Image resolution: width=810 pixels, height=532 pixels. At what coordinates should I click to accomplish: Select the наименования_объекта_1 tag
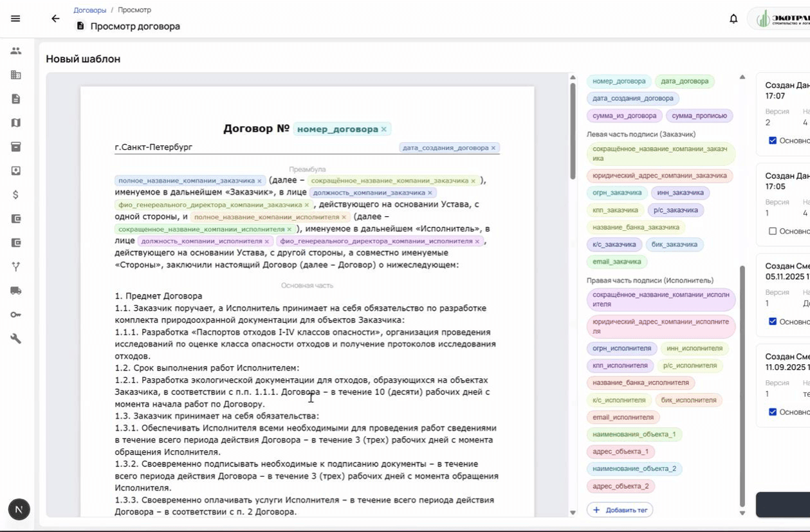pyautogui.click(x=634, y=435)
